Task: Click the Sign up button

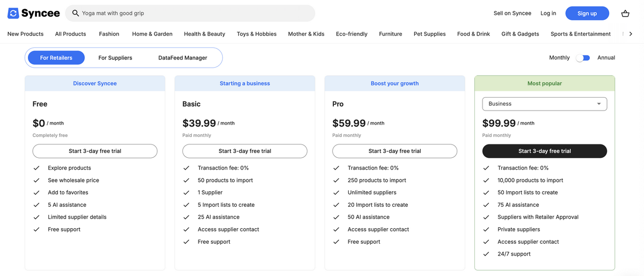Action: [x=587, y=13]
